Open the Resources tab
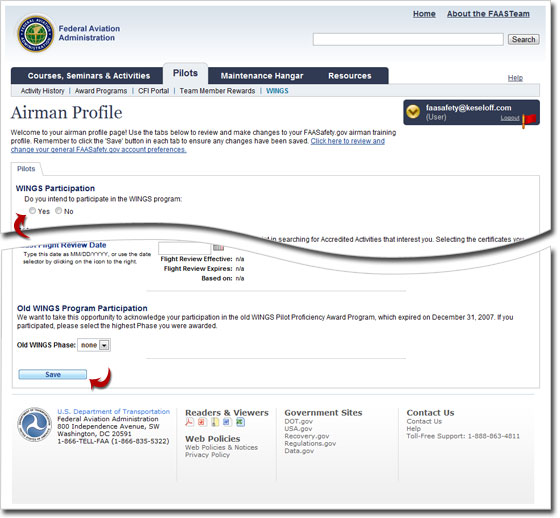 (350, 76)
